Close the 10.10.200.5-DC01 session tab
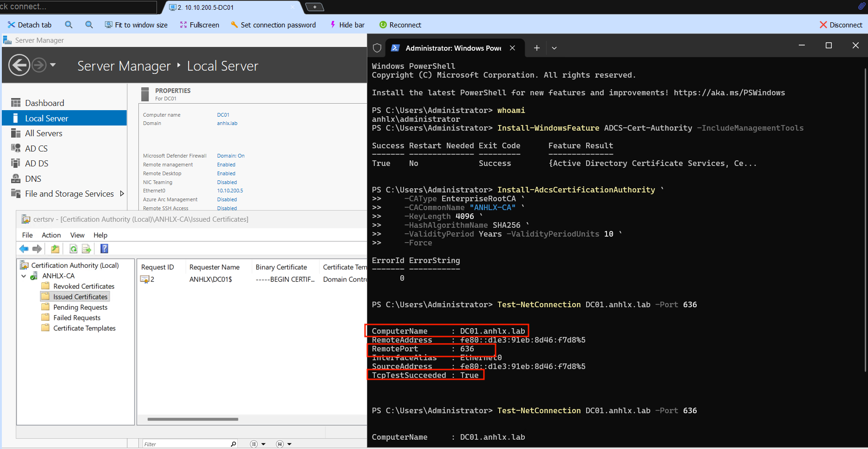The width and height of the screenshot is (868, 449). tap(293, 7)
